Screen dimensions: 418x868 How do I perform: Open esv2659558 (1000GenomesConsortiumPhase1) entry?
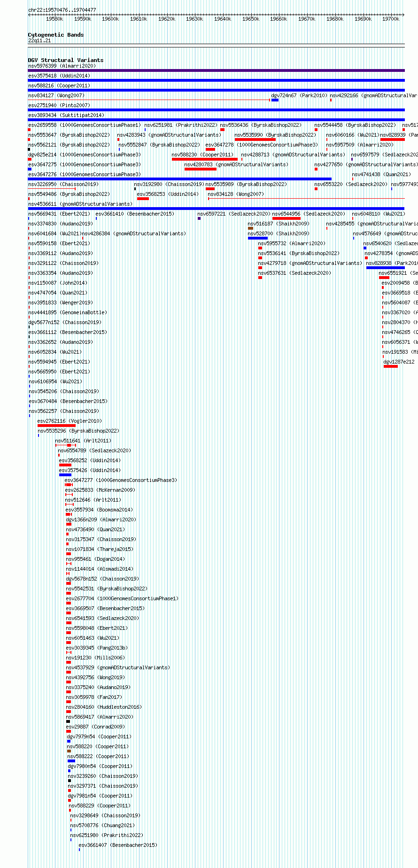[85, 125]
